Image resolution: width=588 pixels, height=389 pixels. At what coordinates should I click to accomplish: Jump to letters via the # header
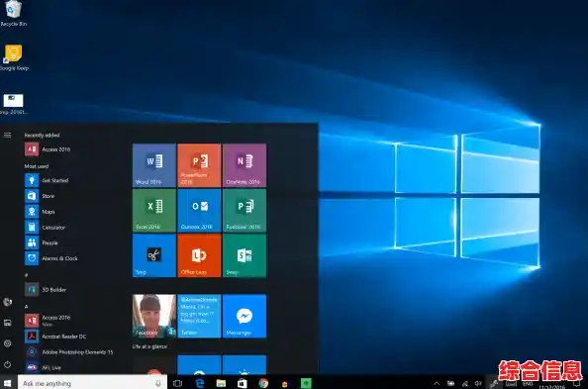tap(27, 275)
